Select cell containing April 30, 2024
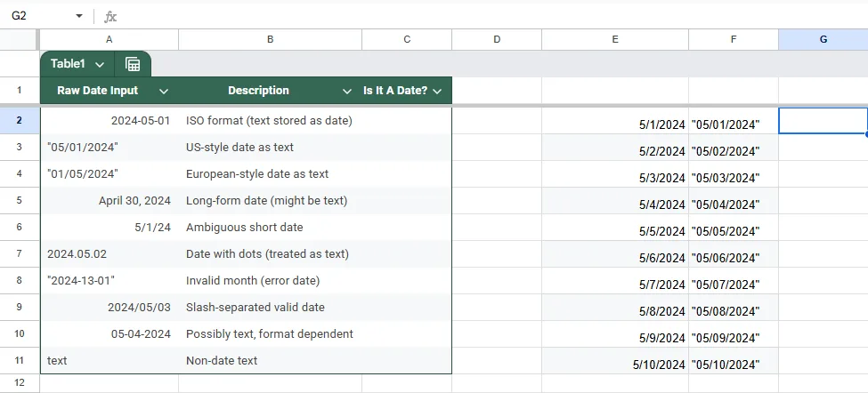 109,201
